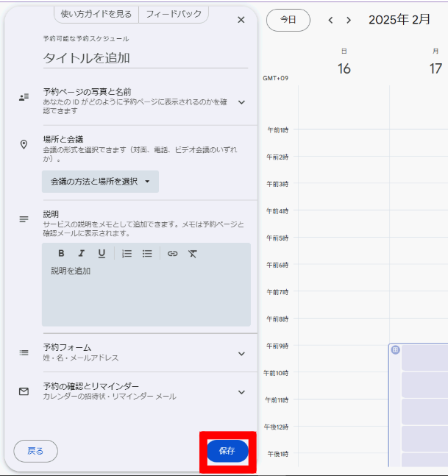Click the envelope reminder icon

[24, 391]
